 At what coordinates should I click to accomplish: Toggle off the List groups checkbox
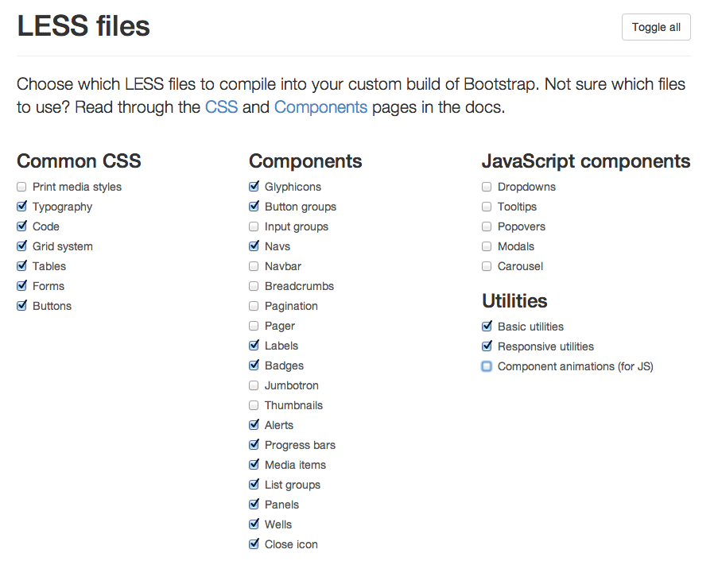[x=254, y=485]
